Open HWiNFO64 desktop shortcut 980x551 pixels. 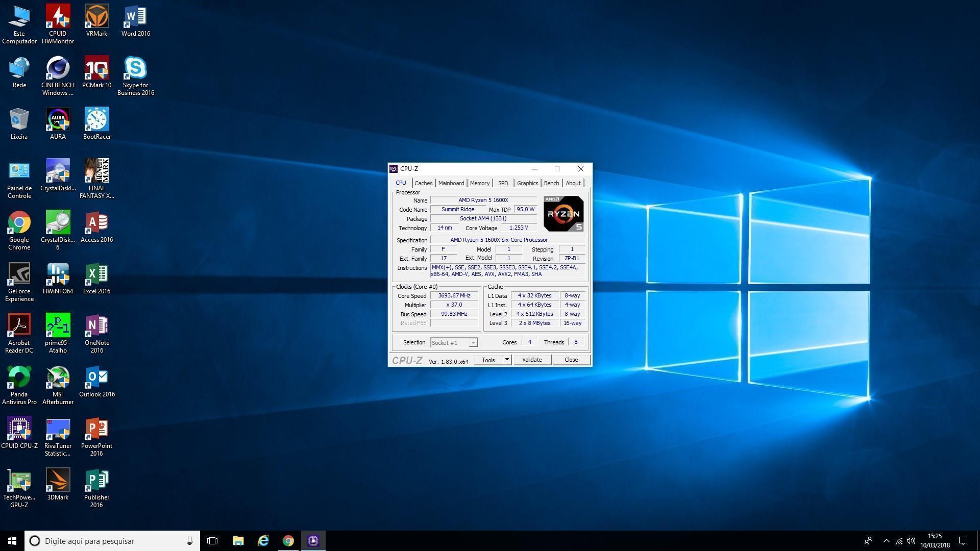point(58,278)
